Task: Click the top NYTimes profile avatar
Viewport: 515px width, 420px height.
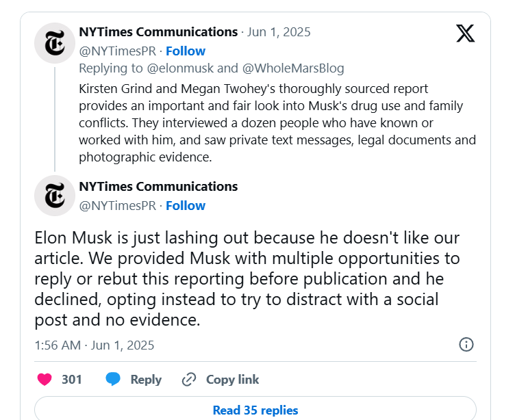Action: pos(54,42)
